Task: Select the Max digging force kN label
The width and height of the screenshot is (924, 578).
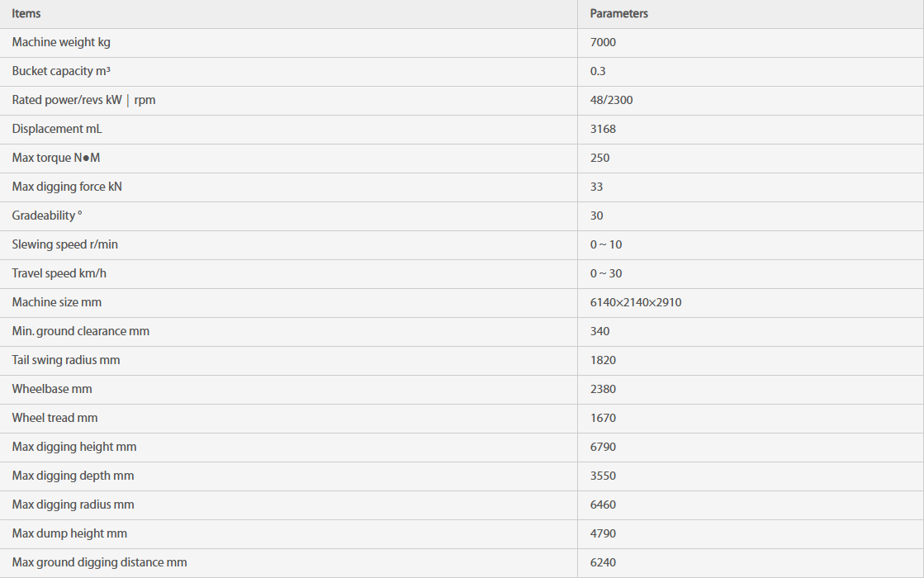Action: [x=67, y=187]
